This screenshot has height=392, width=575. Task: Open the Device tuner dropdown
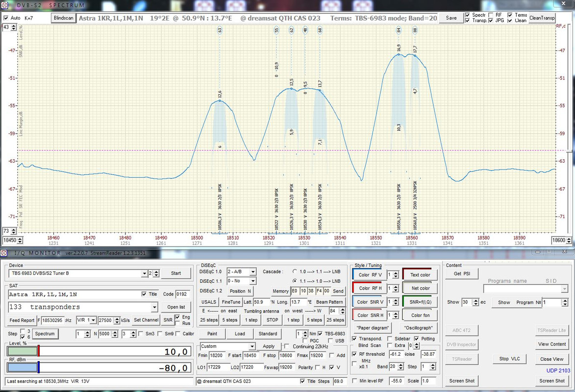(144, 273)
